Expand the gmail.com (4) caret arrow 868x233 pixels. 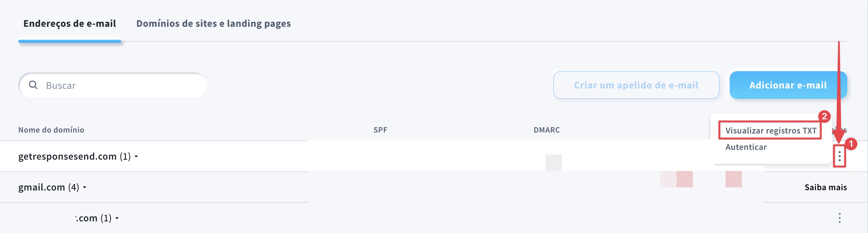click(x=85, y=187)
